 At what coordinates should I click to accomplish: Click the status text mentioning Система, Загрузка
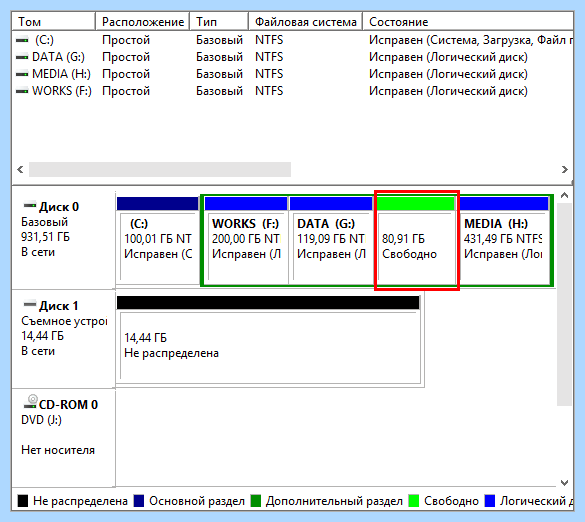[471, 40]
